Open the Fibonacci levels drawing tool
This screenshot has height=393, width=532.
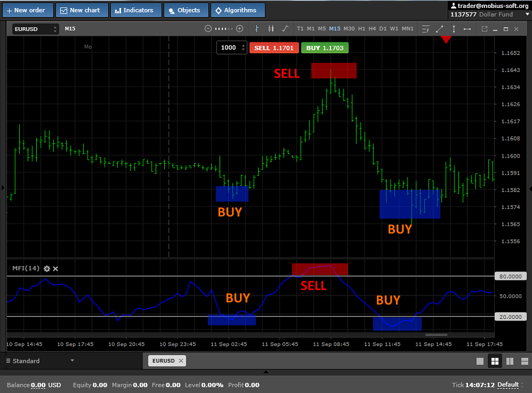tap(426, 29)
